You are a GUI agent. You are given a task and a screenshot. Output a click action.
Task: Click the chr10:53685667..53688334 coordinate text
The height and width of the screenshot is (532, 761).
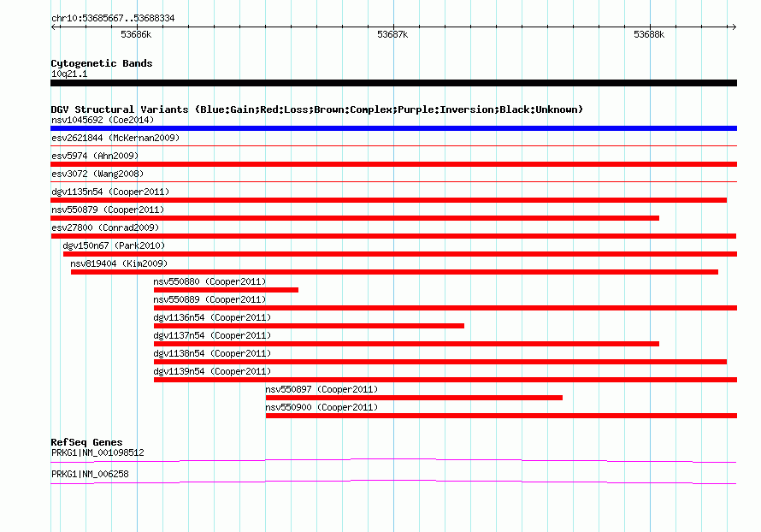click(113, 18)
